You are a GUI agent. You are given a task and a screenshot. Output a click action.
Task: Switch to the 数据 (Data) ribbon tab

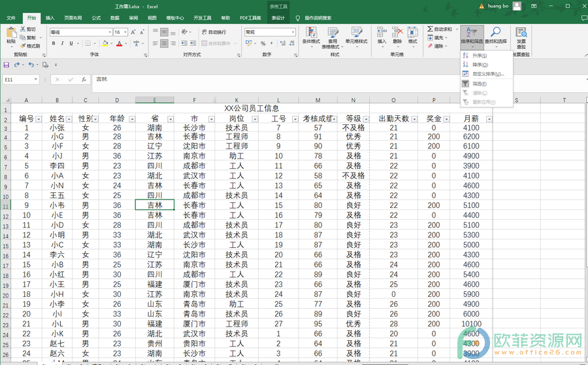click(115, 18)
